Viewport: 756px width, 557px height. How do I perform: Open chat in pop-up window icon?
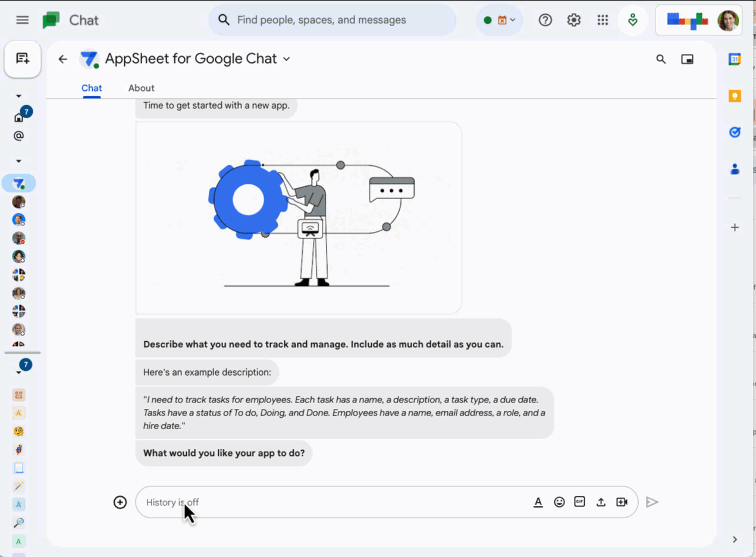pos(688,59)
